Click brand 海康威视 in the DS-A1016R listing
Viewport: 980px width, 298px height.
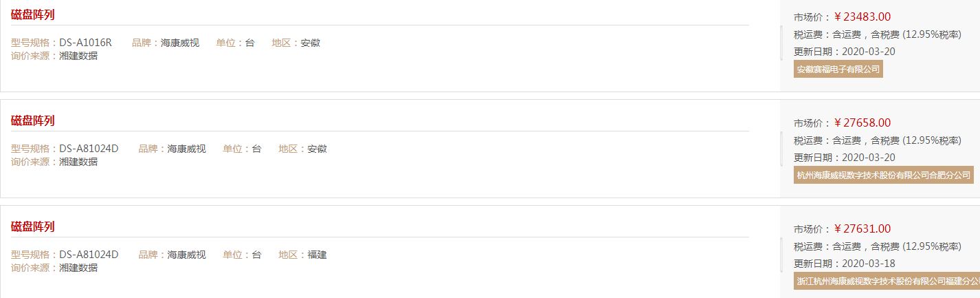tap(180, 43)
